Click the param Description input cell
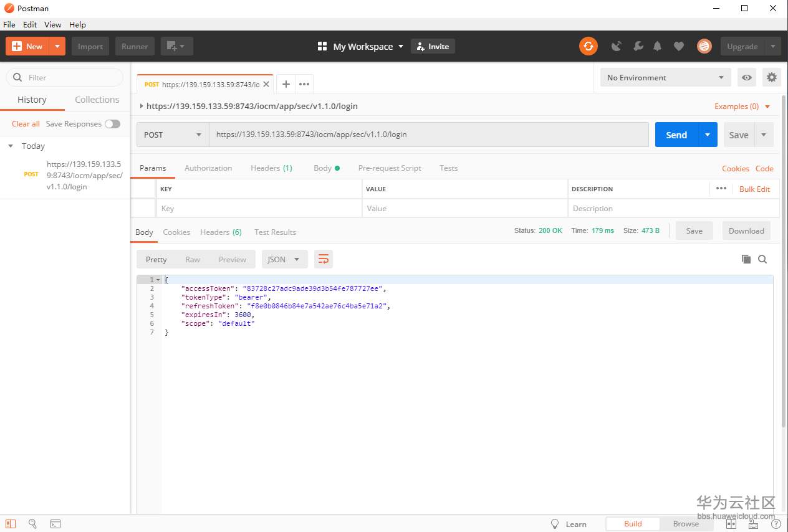 coord(673,209)
